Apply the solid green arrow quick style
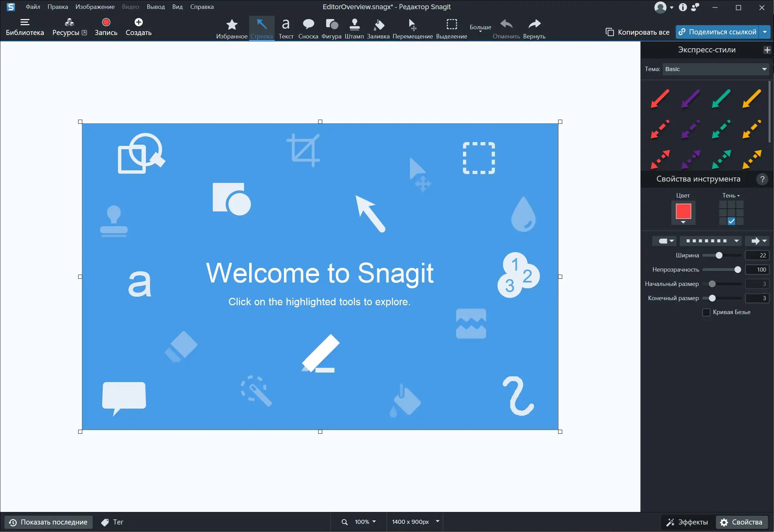 pyautogui.click(x=721, y=99)
